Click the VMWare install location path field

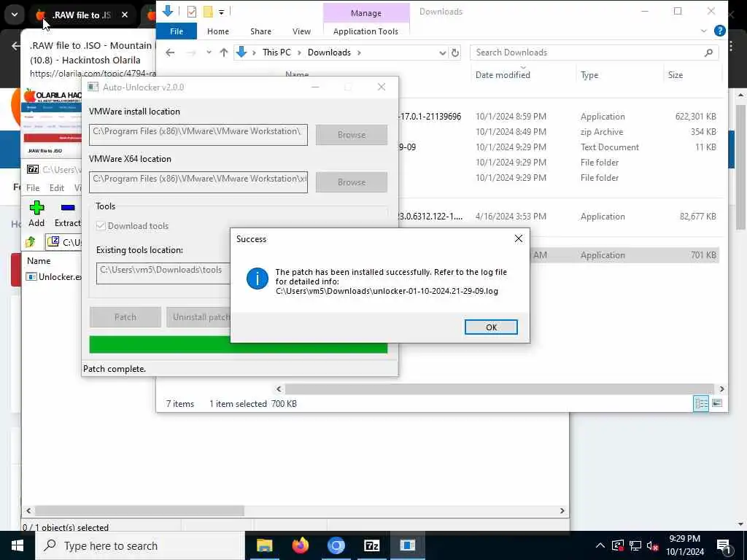(198, 135)
